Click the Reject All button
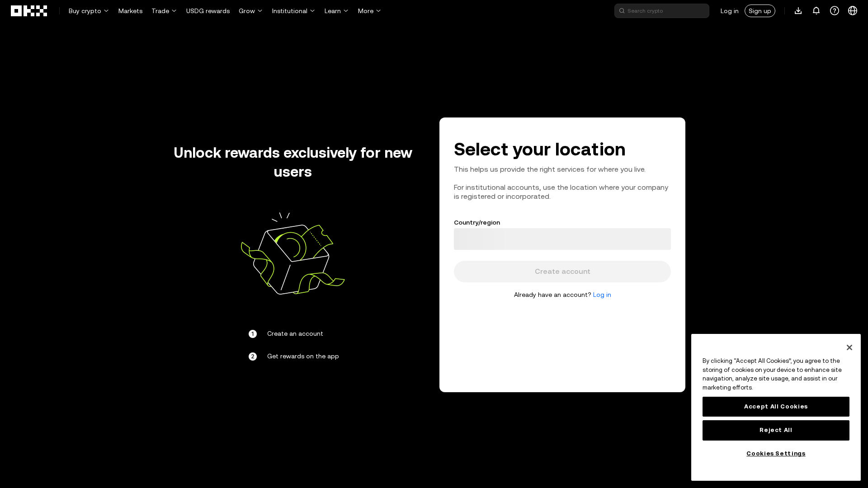Screen dimensions: 868x488 pos(776,430)
